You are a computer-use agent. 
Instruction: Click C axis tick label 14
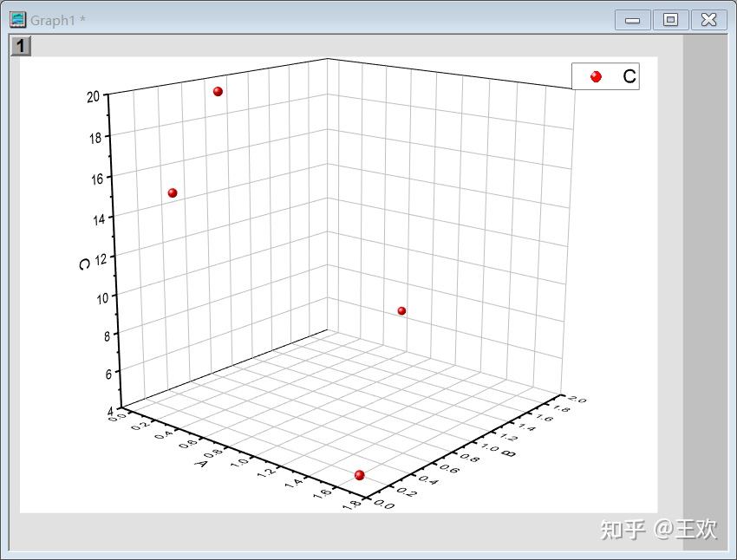[x=99, y=219]
